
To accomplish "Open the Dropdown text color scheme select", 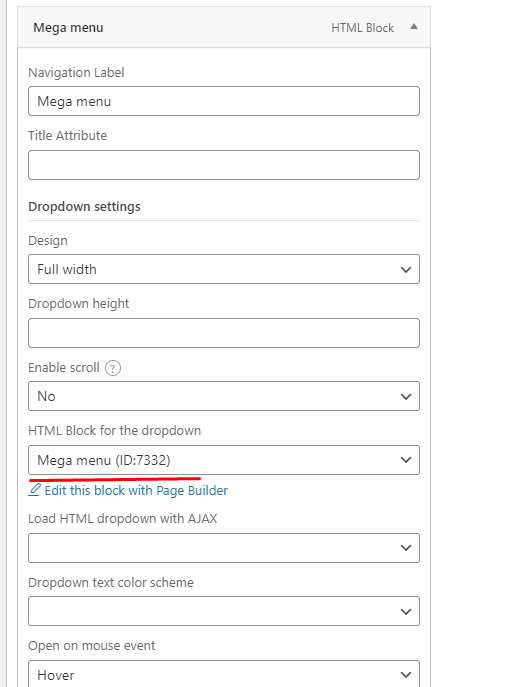I will [x=224, y=611].
